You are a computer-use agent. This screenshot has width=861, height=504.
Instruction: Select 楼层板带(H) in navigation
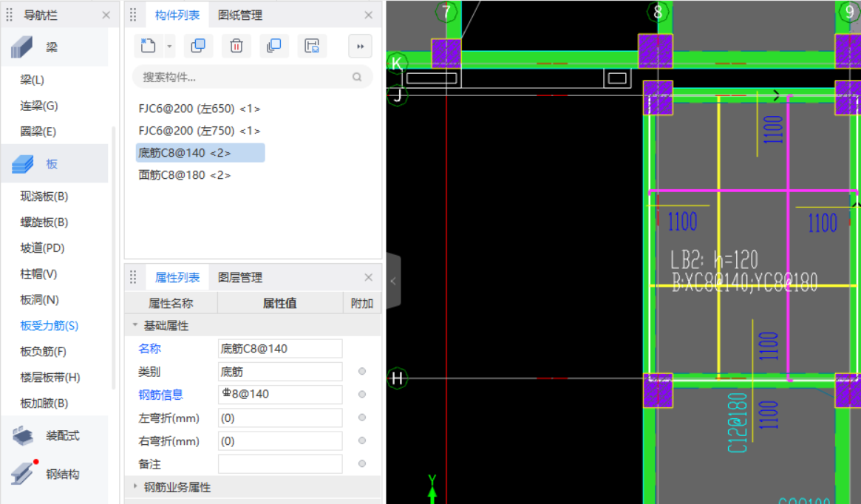pyautogui.click(x=50, y=378)
